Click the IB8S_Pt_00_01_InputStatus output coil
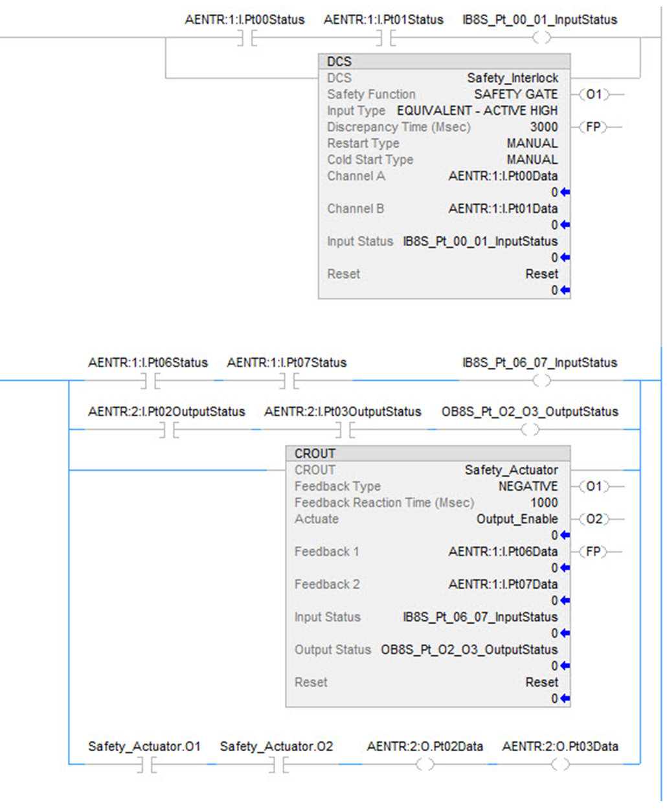667x812 pixels. pos(541,38)
